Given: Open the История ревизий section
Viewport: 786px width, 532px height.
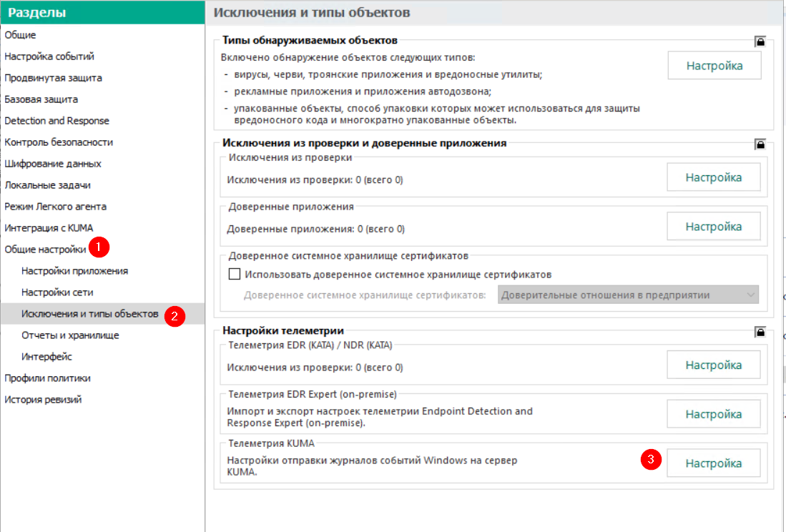Looking at the screenshot, I should click(x=43, y=400).
